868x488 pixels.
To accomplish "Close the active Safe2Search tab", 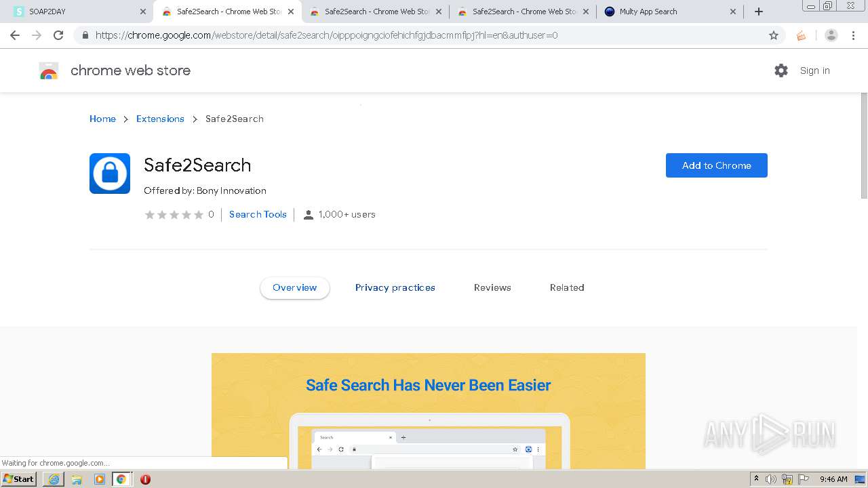I will [x=291, y=12].
